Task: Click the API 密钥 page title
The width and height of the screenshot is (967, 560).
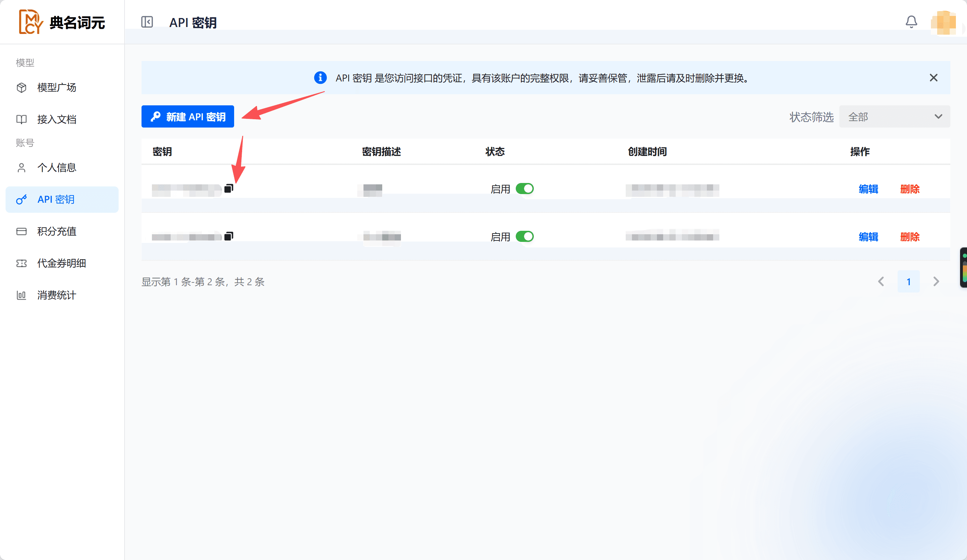Action: pos(193,22)
